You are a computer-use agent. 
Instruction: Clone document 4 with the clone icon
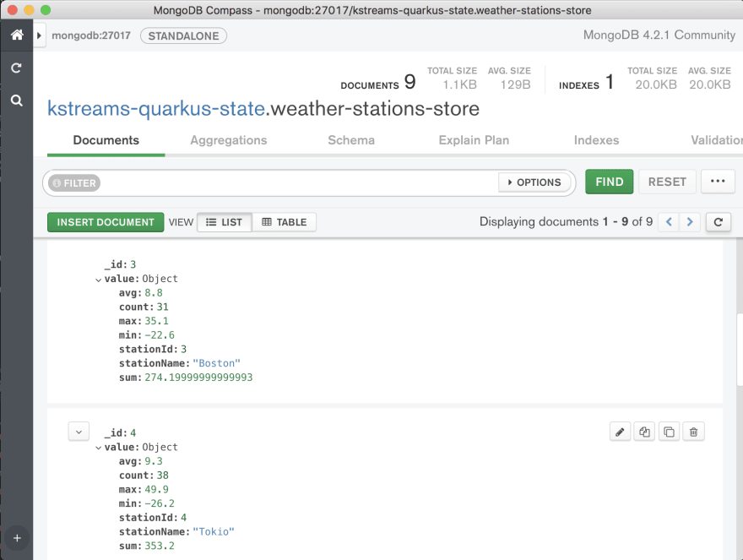click(669, 432)
